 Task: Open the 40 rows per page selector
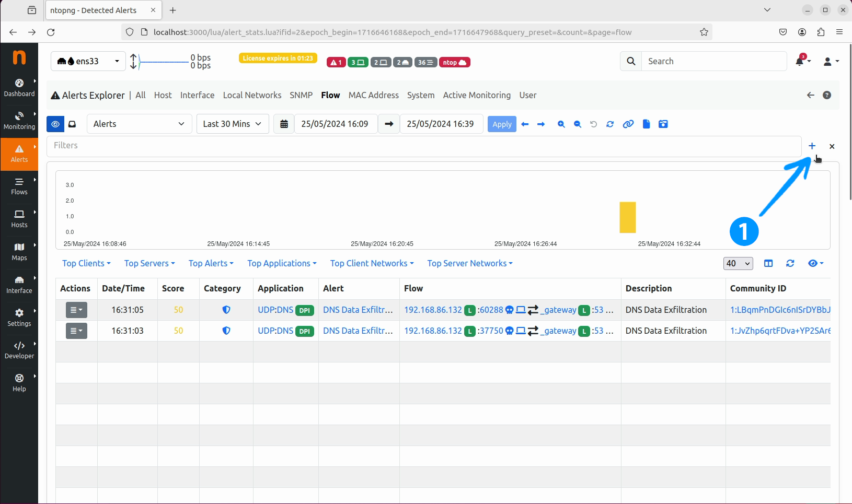(x=738, y=264)
